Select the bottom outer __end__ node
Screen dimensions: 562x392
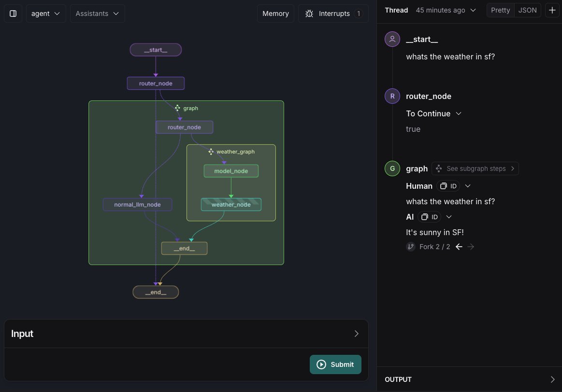(x=156, y=292)
